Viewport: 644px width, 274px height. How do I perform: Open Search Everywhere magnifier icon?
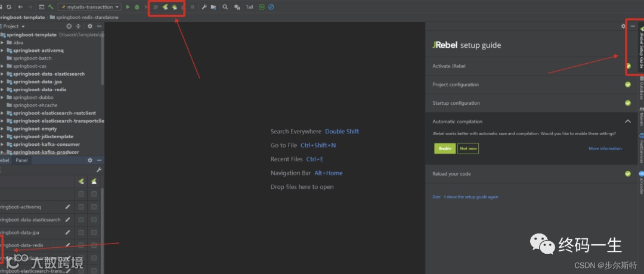pyautogui.click(x=225, y=7)
